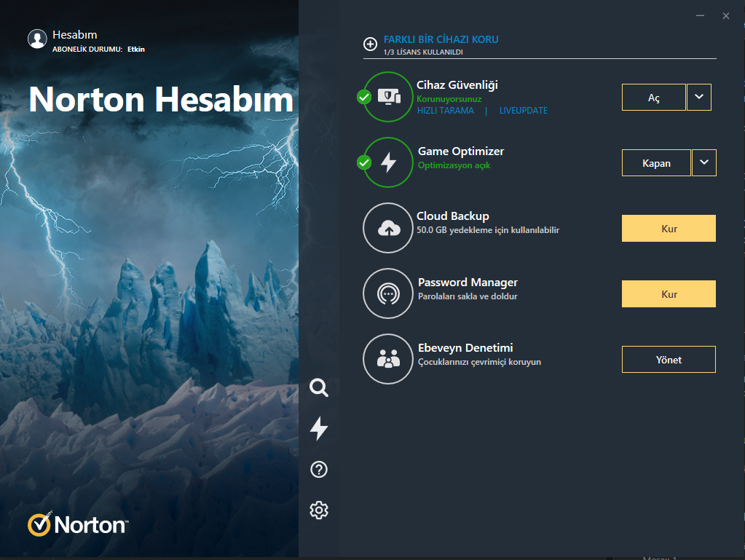This screenshot has width=745, height=560.
Task: Click the Ebeveyn Denetimi title text
Action: click(465, 347)
